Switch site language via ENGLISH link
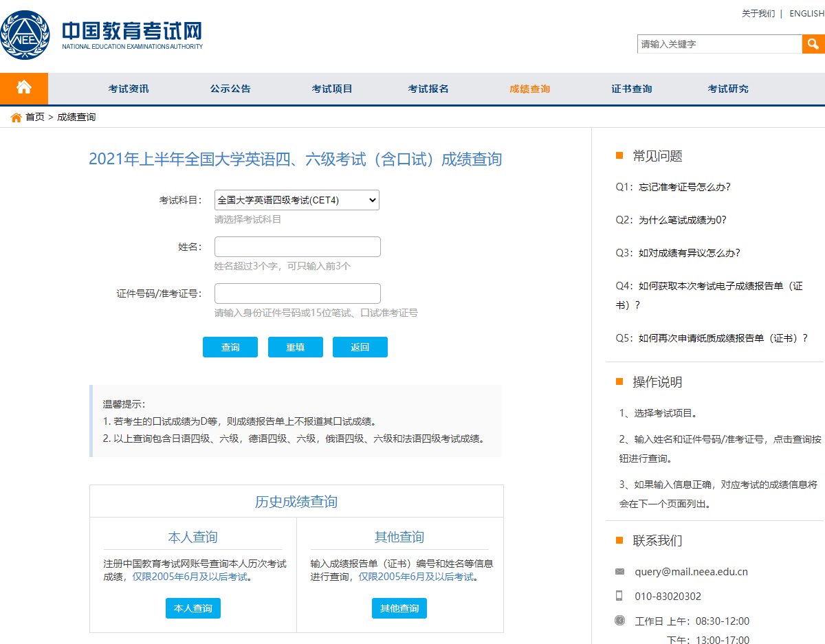 [x=806, y=14]
